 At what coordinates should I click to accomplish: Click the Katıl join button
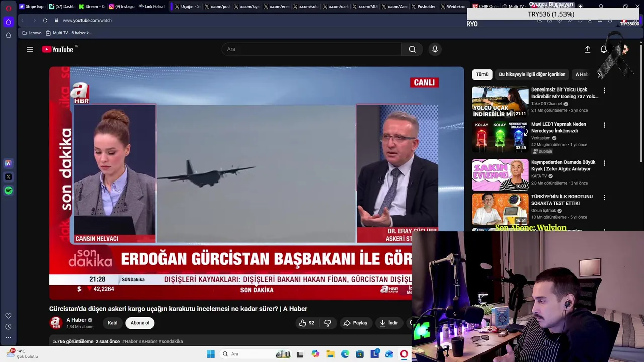(112, 323)
